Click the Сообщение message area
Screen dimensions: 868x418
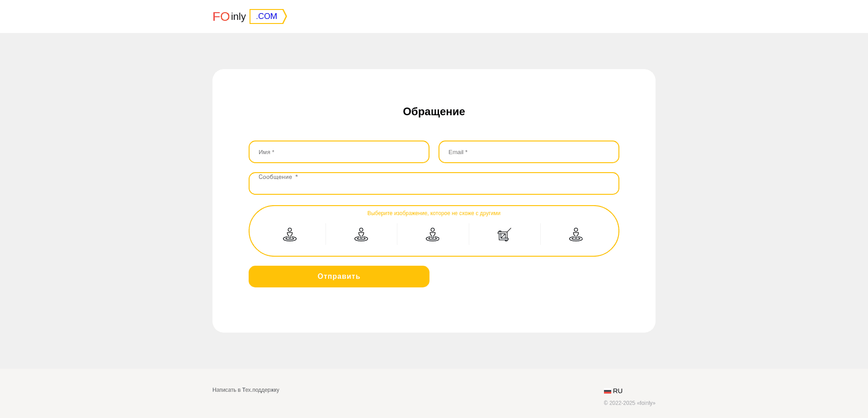point(434,183)
